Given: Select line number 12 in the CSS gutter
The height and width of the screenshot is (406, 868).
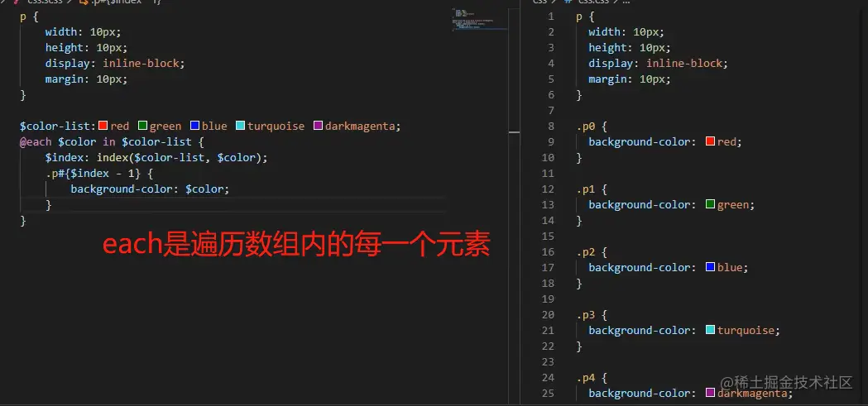Looking at the screenshot, I should pyautogui.click(x=548, y=189).
